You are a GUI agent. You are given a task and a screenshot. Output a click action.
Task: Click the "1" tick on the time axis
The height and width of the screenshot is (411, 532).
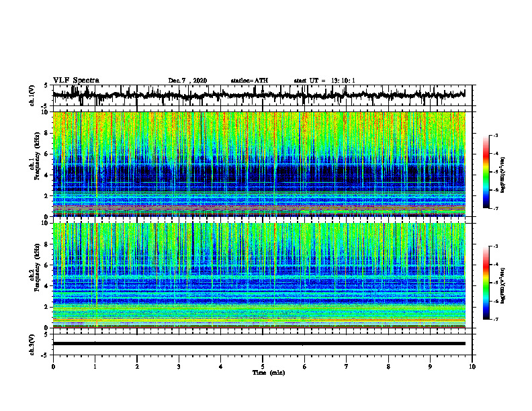(x=95, y=367)
